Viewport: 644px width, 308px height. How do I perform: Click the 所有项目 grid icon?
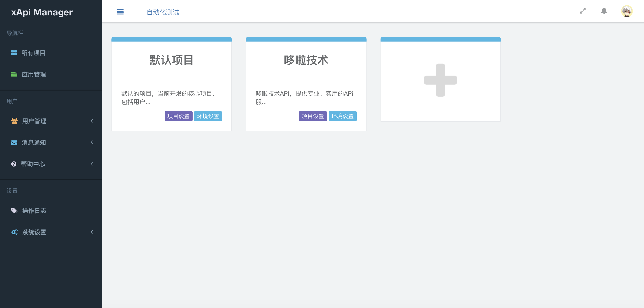coord(14,53)
